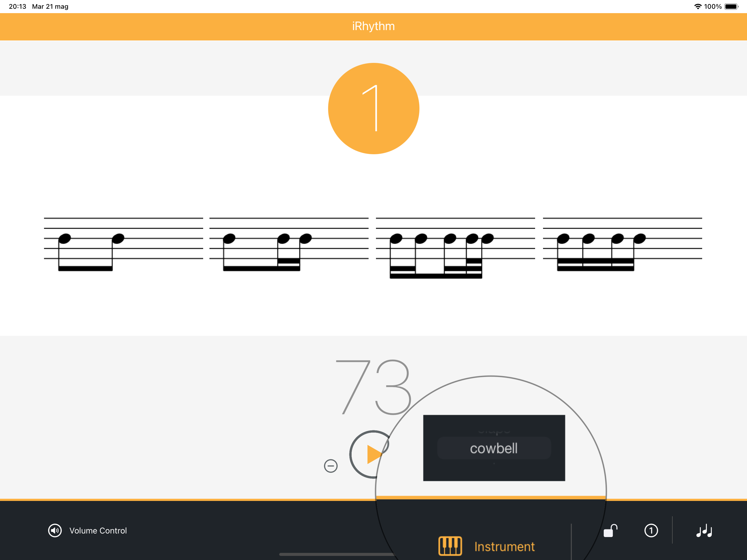The width and height of the screenshot is (747, 560).
Task: Toggle the unlock padlock icon
Action: tap(611, 530)
